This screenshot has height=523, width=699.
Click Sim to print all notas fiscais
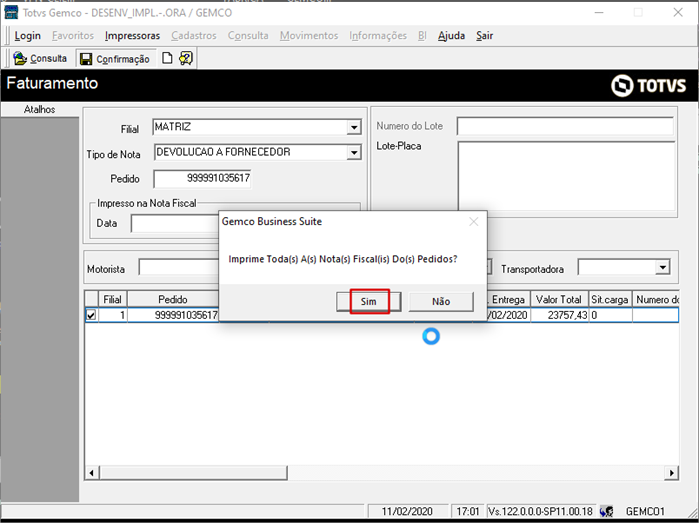[369, 301]
